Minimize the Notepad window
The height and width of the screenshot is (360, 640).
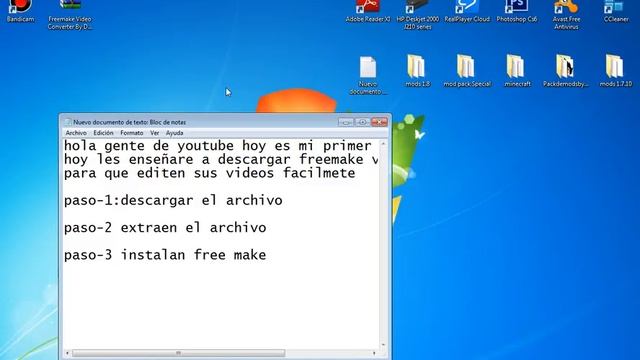[346, 122]
